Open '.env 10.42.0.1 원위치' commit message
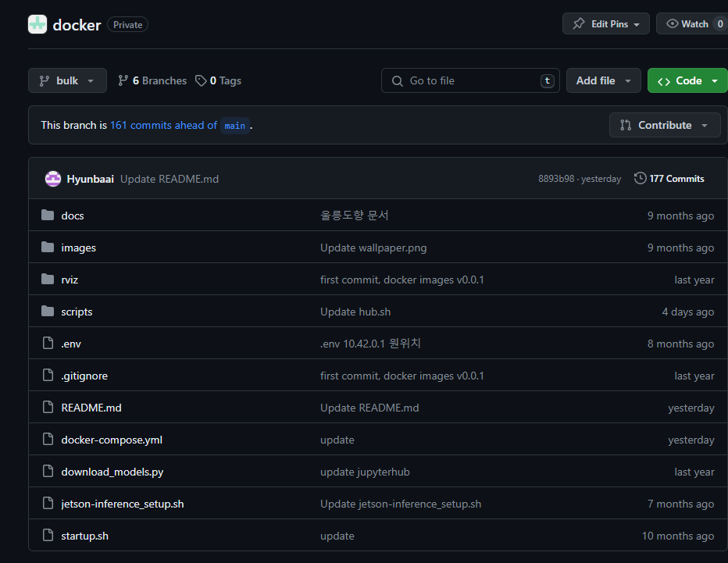The image size is (728, 563). (x=370, y=344)
